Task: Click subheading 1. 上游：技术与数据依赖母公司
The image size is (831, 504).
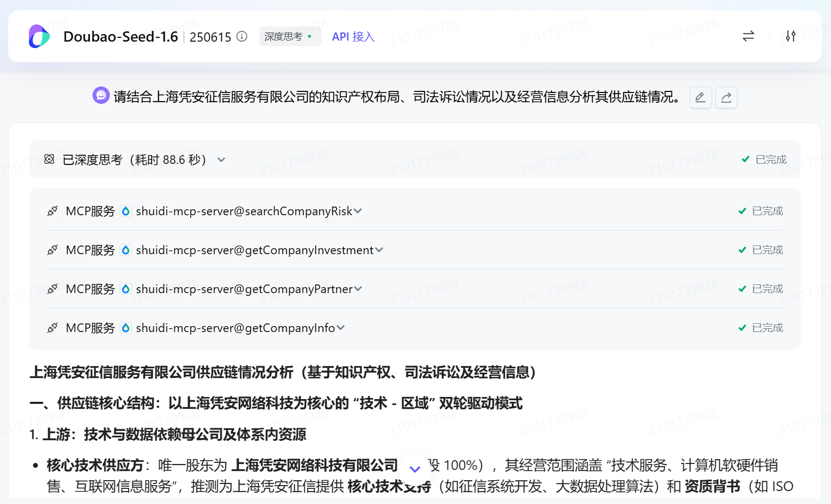Action: [x=168, y=434]
